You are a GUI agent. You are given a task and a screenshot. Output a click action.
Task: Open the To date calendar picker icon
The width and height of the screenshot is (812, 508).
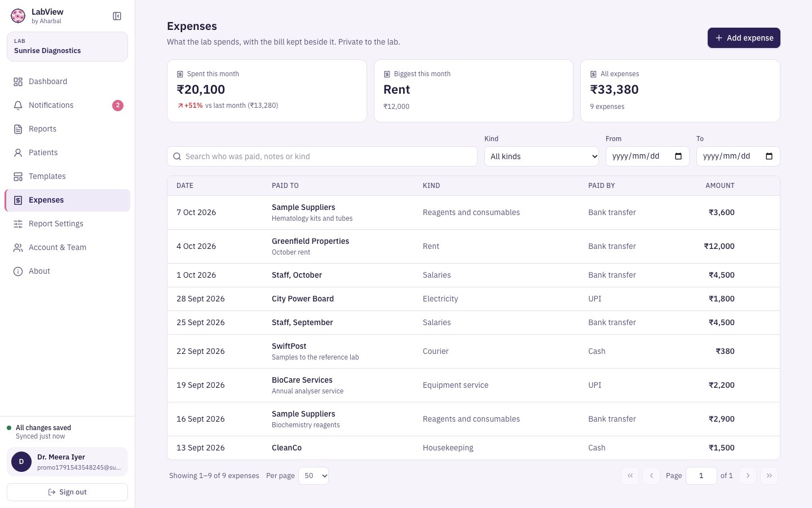coord(769,156)
